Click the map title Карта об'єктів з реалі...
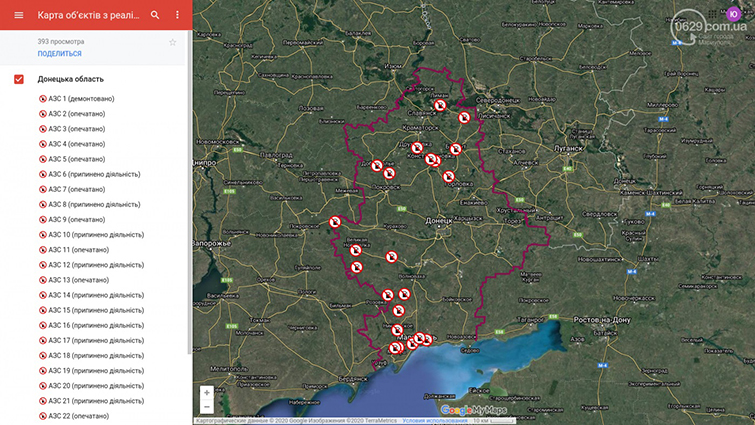This screenshot has height=425, width=755. tap(88, 16)
